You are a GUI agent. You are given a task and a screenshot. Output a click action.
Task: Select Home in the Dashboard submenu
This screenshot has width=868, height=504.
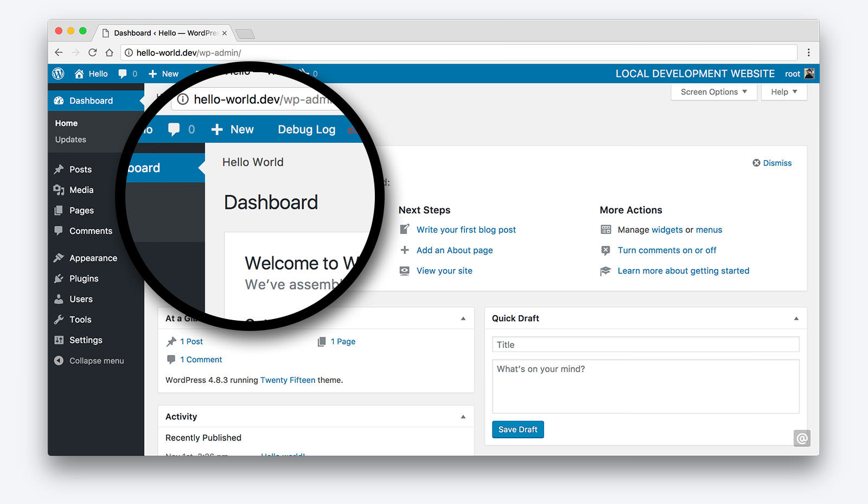click(66, 123)
